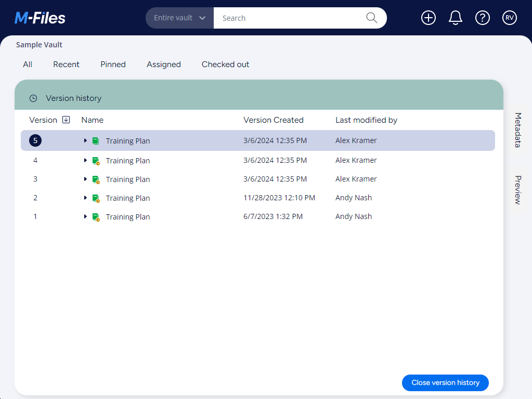The width and height of the screenshot is (532, 399).
Task: Click into the Search input field
Action: pos(289,18)
